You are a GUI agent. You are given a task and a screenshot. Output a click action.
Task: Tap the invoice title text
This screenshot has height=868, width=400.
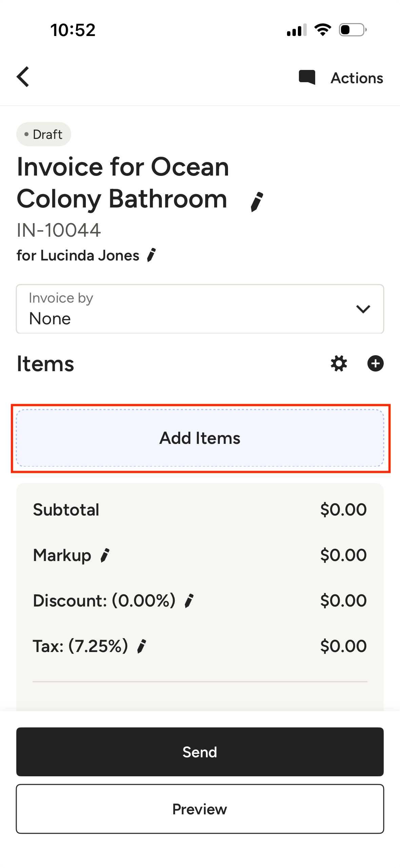pyautogui.click(x=123, y=183)
